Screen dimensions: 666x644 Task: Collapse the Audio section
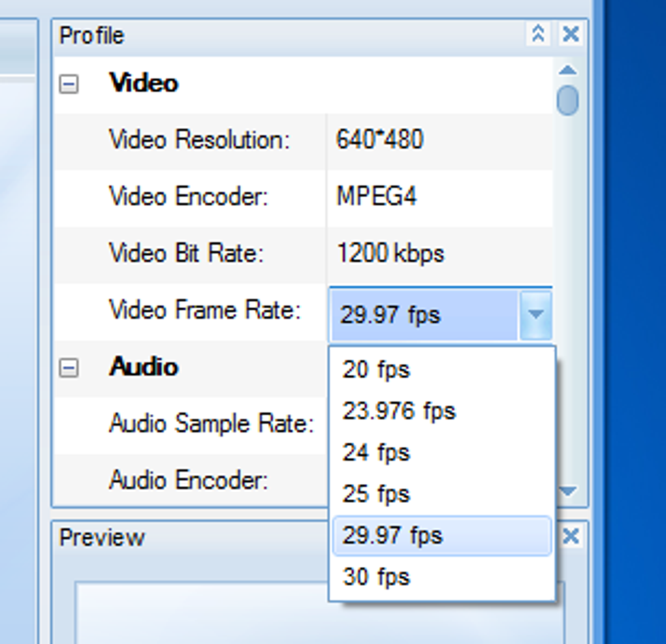69,367
